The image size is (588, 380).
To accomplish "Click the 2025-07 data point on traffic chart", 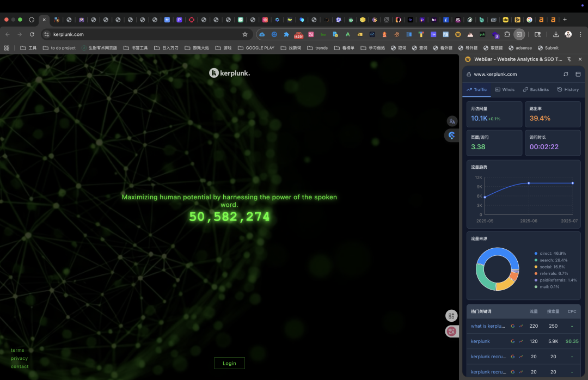I will (573, 183).
